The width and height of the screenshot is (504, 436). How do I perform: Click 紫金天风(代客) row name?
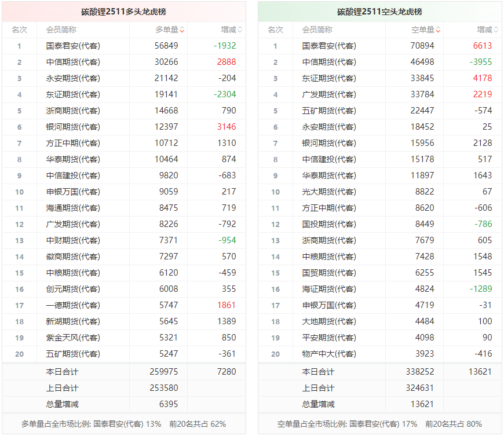pos(73,338)
